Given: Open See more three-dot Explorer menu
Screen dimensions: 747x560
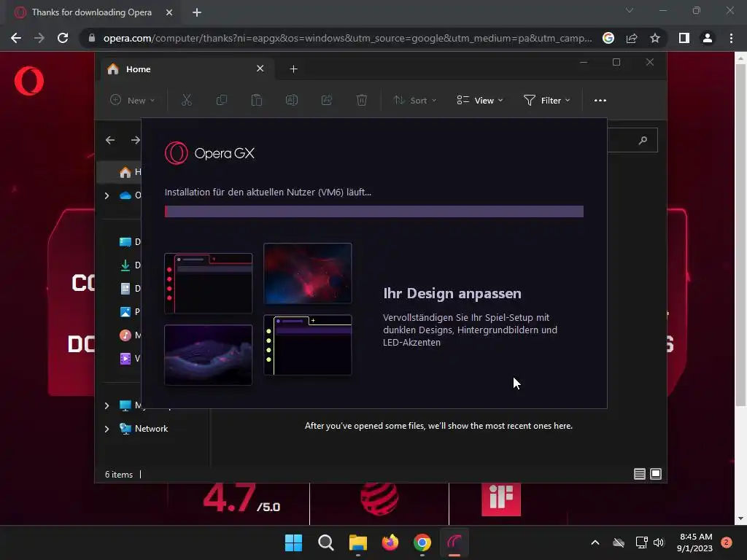Looking at the screenshot, I should [x=600, y=100].
